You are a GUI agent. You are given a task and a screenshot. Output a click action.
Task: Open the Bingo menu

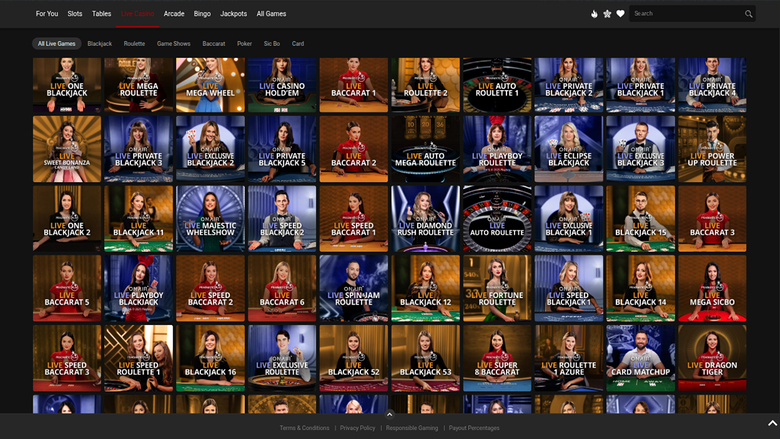click(x=202, y=14)
